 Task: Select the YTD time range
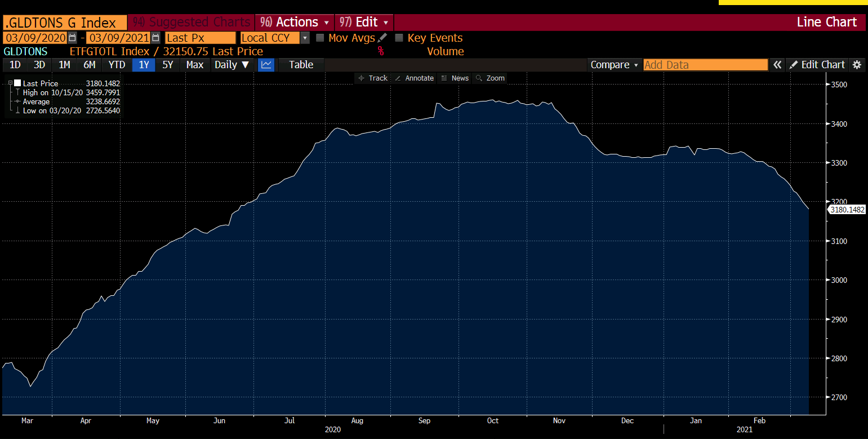[x=117, y=65]
